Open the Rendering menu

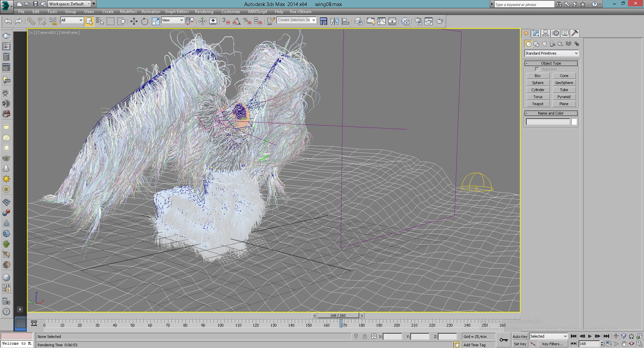click(204, 12)
